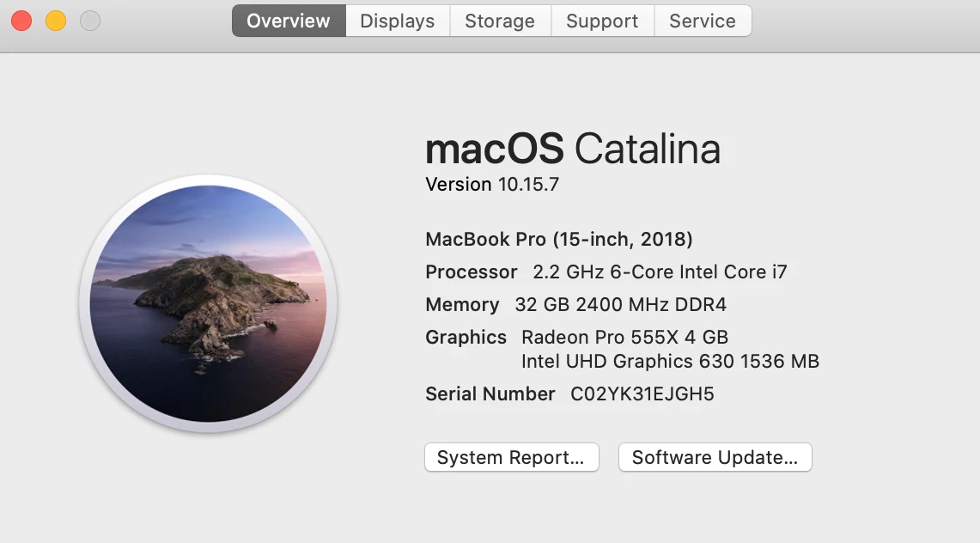Click the serial number C02YK31EJGH5
This screenshot has width=980, height=543.
pos(642,394)
